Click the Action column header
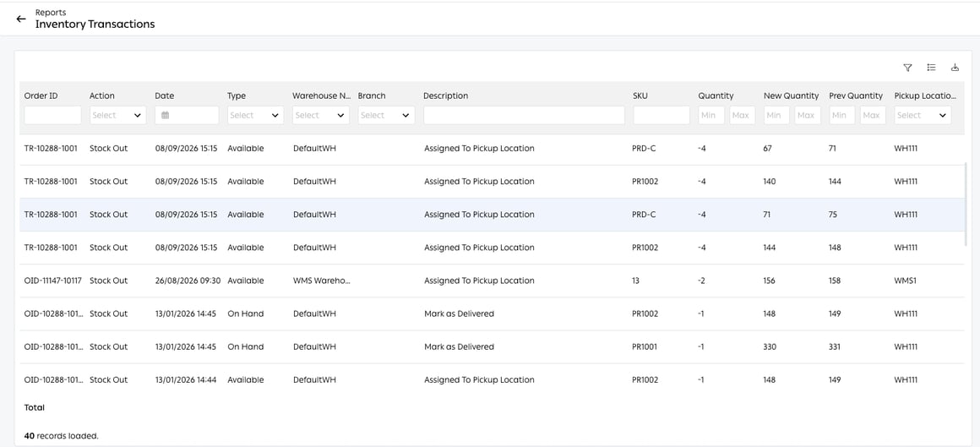This screenshot has width=980, height=447. 102,95
